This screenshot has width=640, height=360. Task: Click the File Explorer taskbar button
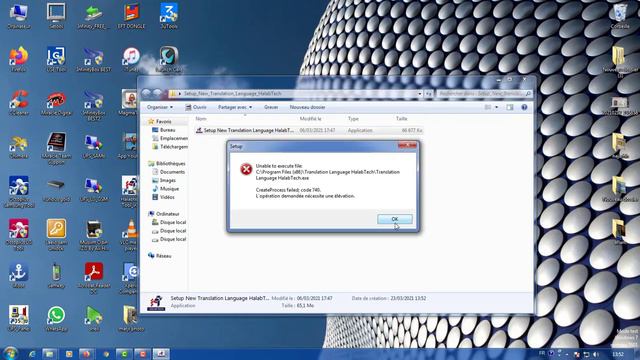(x=49, y=354)
